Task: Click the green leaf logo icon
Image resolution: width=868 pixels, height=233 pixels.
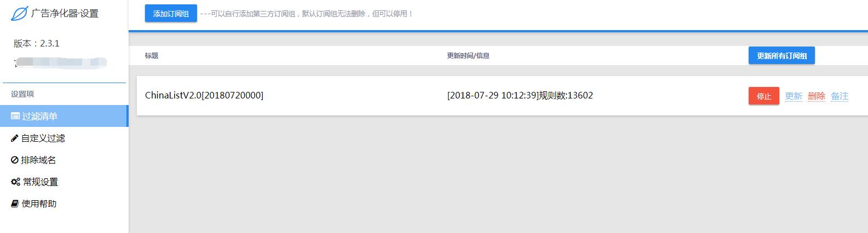Action: [x=19, y=14]
